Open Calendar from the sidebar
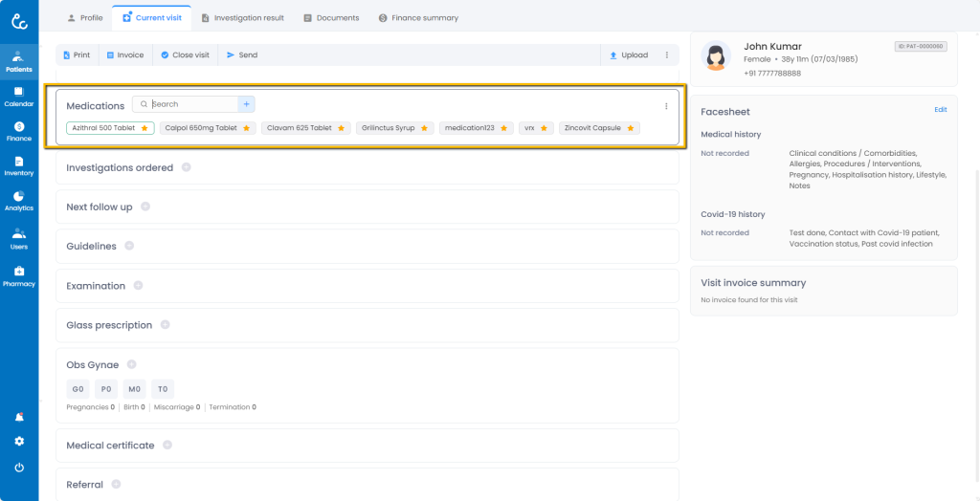The height and width of the screenshot is (501, 980). point(18,96)
